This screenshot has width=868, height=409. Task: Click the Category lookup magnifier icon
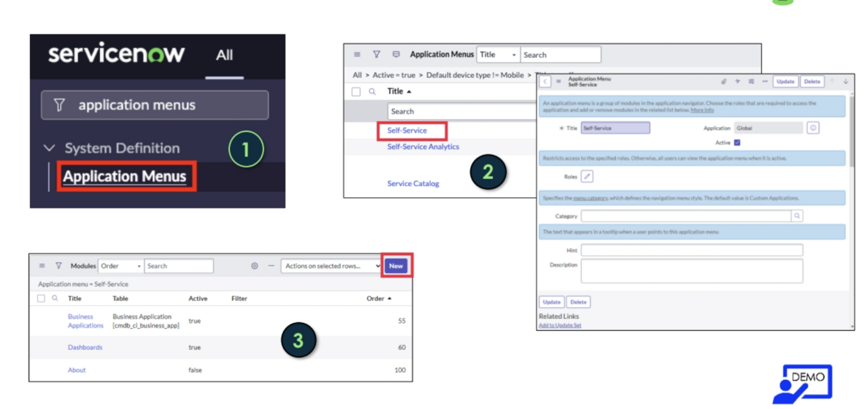pos(798,216)
